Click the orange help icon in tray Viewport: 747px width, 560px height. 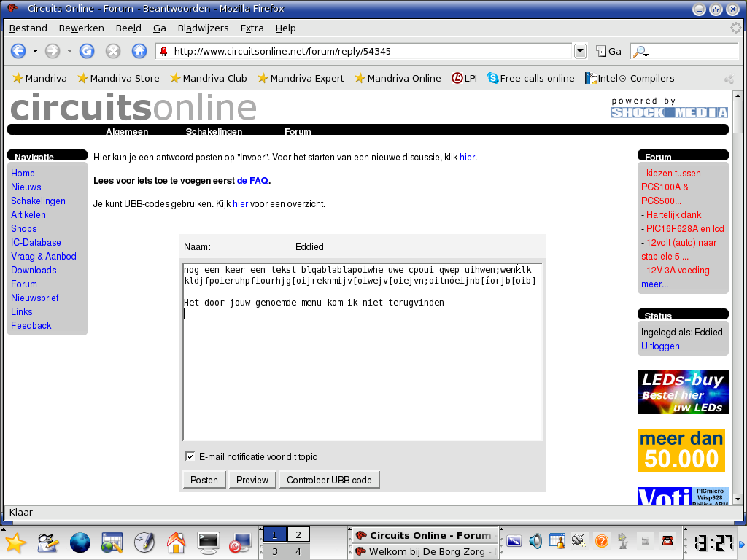click(601, 541)
